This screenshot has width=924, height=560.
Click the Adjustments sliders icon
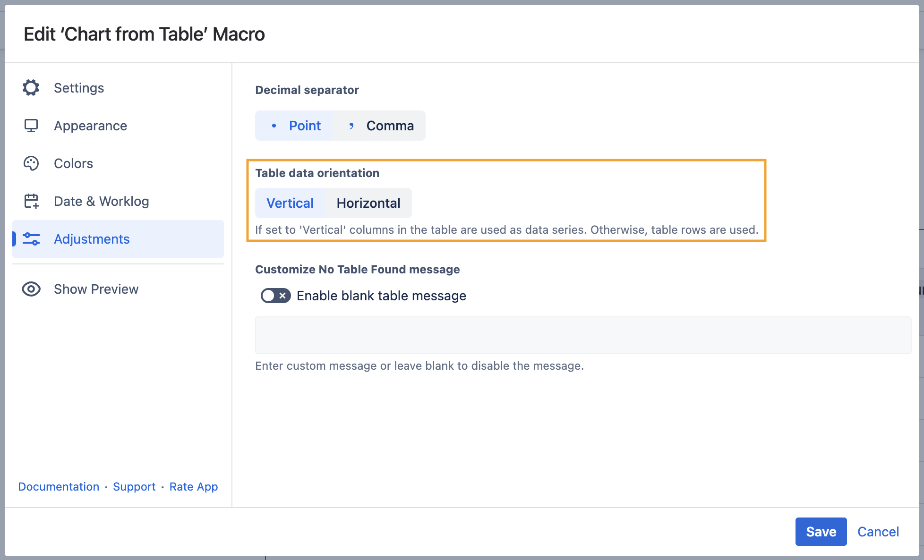pos(31,239)
